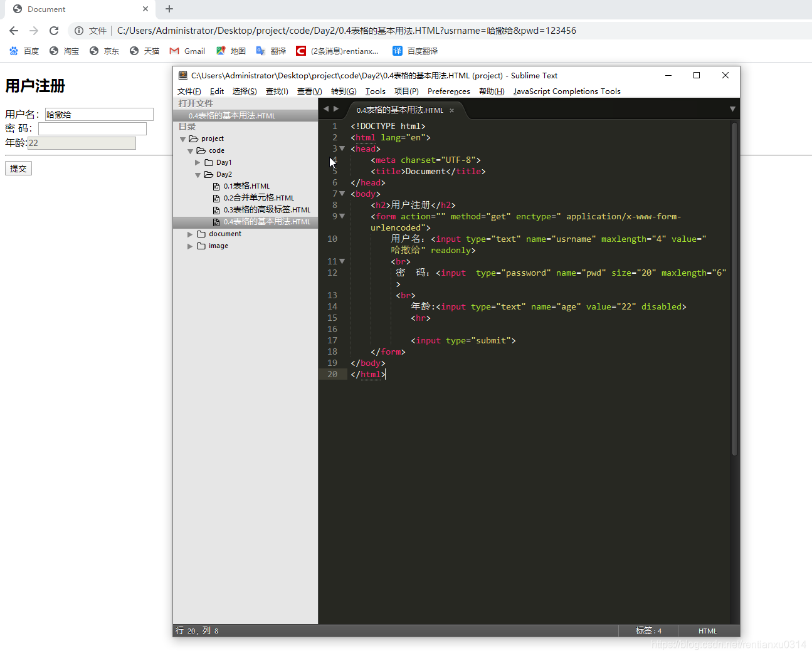
Task: Open the 淘宝 bookmark
Action: click(65, 51)
